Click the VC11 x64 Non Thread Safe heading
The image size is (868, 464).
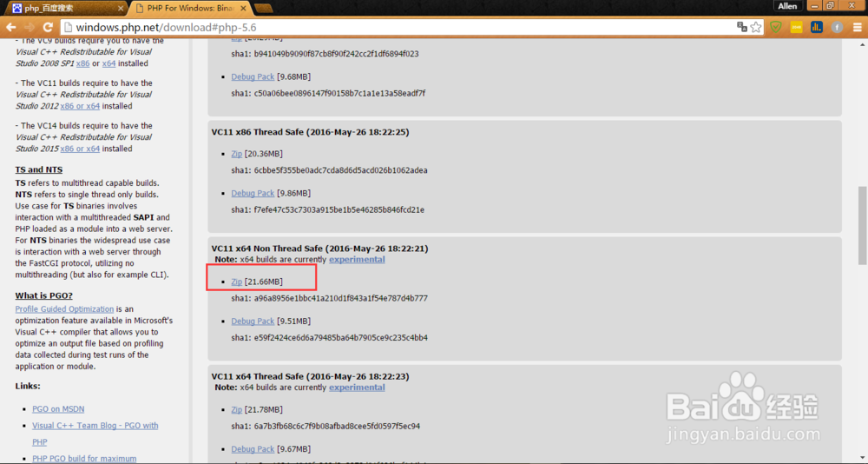coord(319,249)
